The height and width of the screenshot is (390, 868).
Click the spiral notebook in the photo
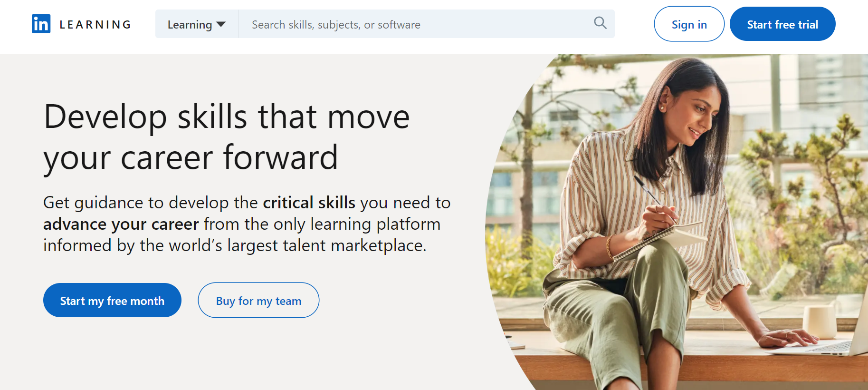(x=665, y=240)
